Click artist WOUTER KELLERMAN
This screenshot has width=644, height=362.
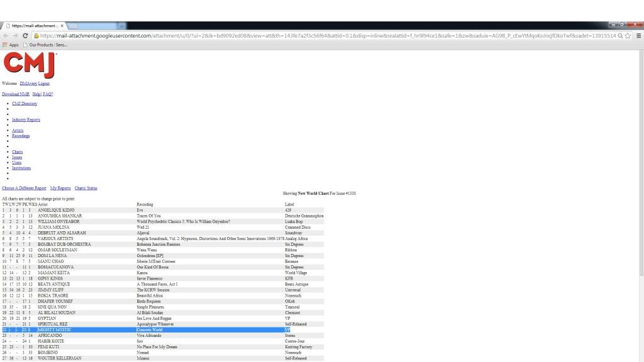pyautogui.click(x=60, y=358)
